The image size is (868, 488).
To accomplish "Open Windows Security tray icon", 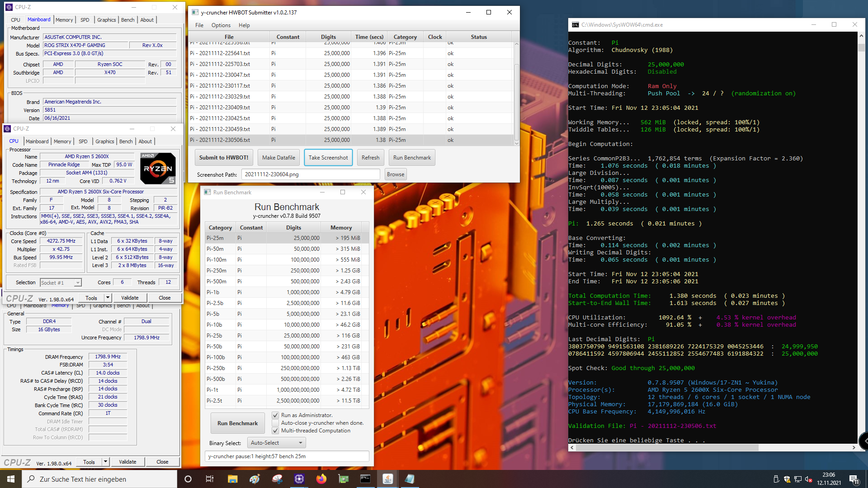I will click(x=787, y=479).
